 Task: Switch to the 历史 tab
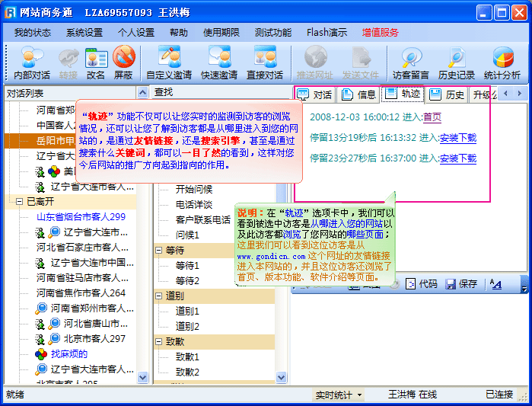(x=447, y=94)
